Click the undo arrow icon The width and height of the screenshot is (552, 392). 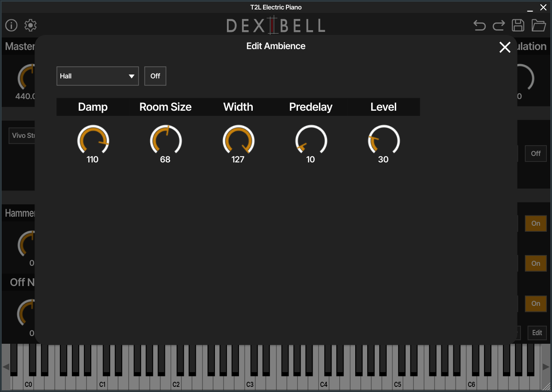[x=479, y=25]
